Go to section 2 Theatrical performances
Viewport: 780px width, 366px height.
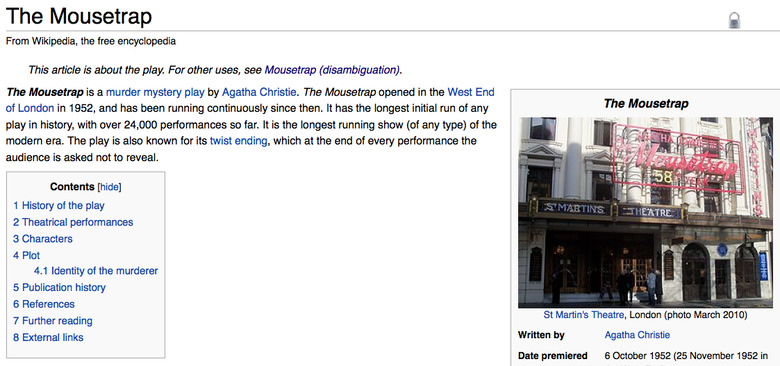(73, 222)
